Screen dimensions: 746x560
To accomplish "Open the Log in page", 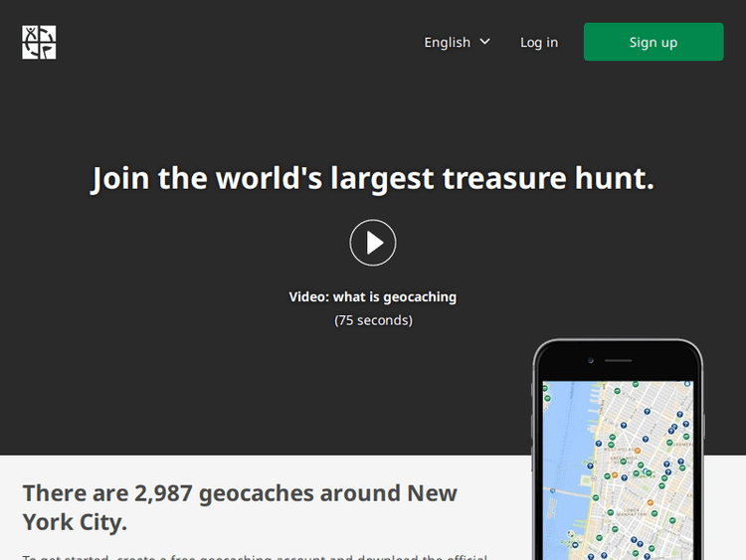I will click(539, 43).
